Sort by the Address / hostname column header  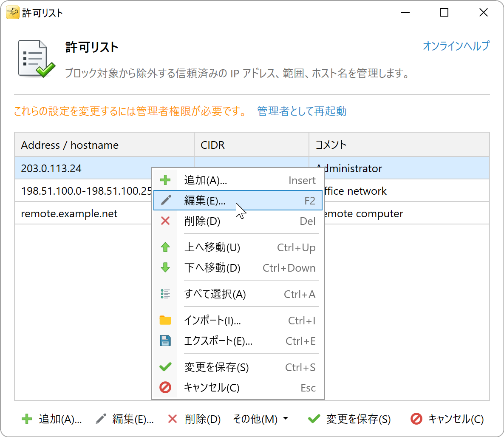[x=104, y=145]
